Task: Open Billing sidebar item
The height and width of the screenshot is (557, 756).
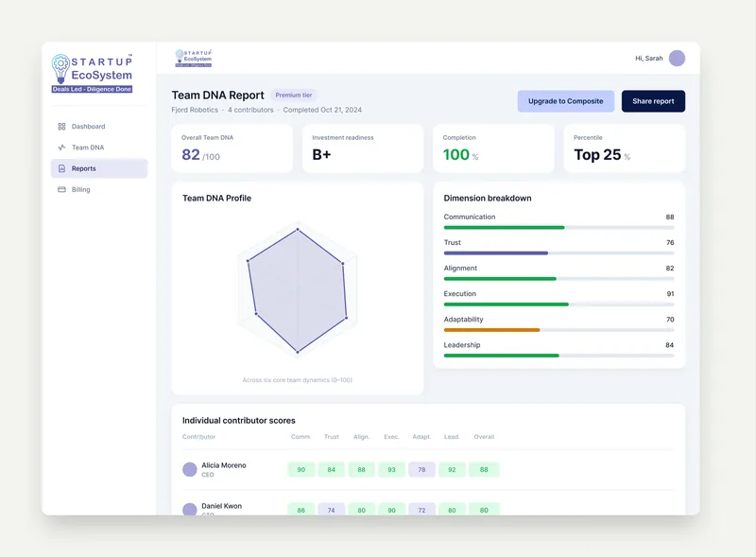Action: pyautogui.click(x=99, y=190)
